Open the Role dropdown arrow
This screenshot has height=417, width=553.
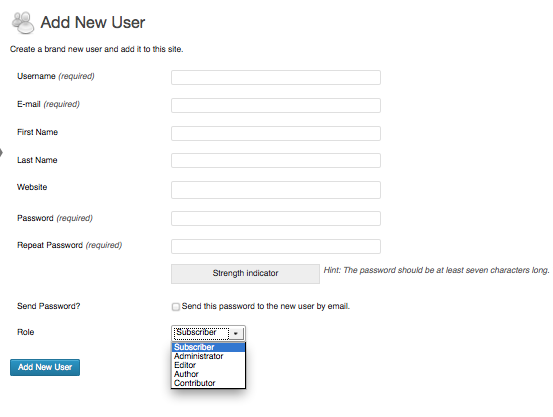pos(236,333)
